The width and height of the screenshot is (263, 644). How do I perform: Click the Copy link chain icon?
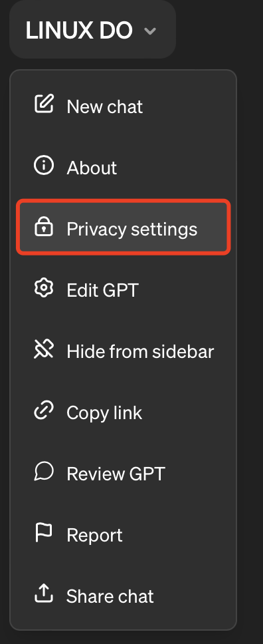click(44, 410)
